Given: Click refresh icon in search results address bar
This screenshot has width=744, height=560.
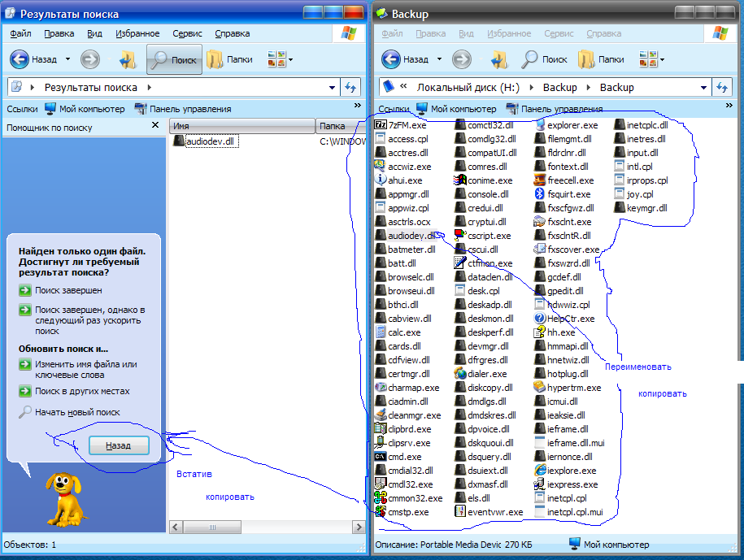Looking at the screenshot, I should [350, 87].
